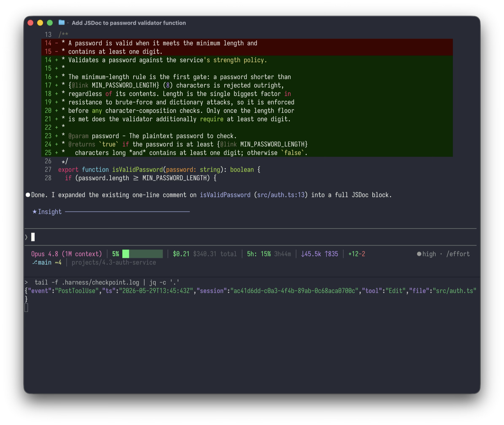Click added line 'characters long *and* contains at least'

pos(247,153)
